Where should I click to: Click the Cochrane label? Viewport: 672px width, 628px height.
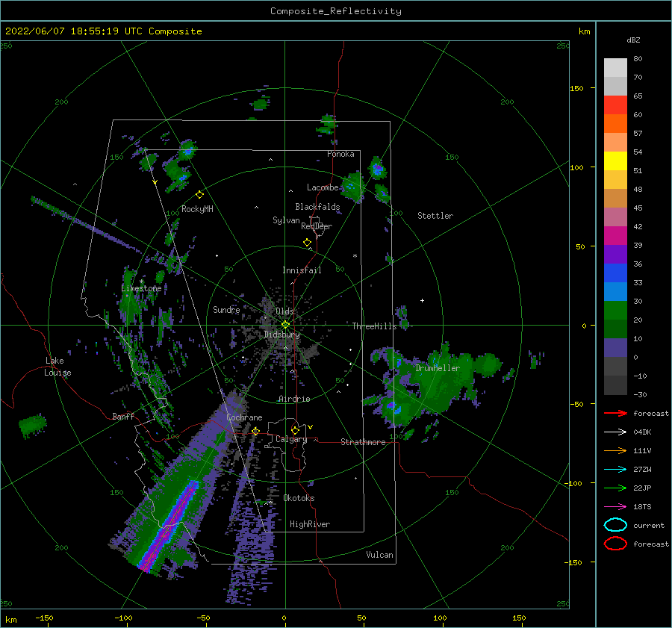pyautogui.click(x=244, y=417)
